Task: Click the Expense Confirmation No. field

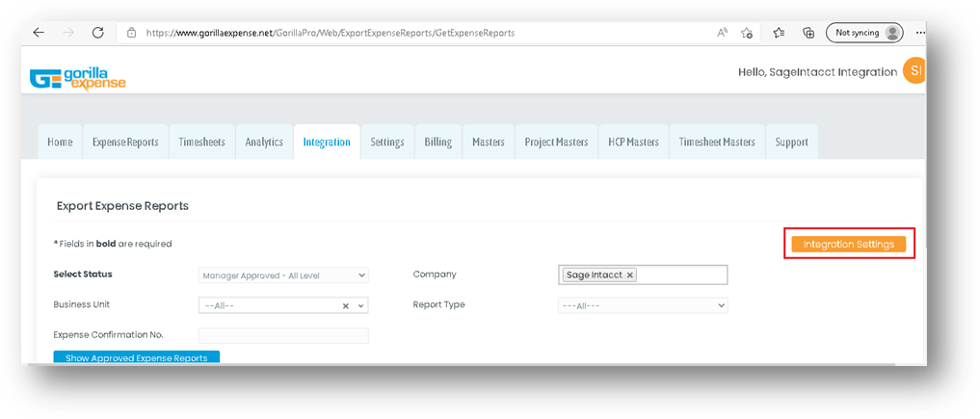Action: point(283,335)
